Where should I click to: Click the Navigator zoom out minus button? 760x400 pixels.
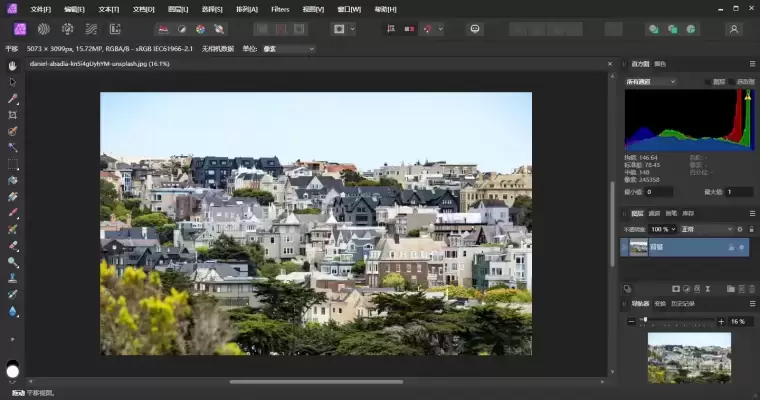click(x=631, y=321)
